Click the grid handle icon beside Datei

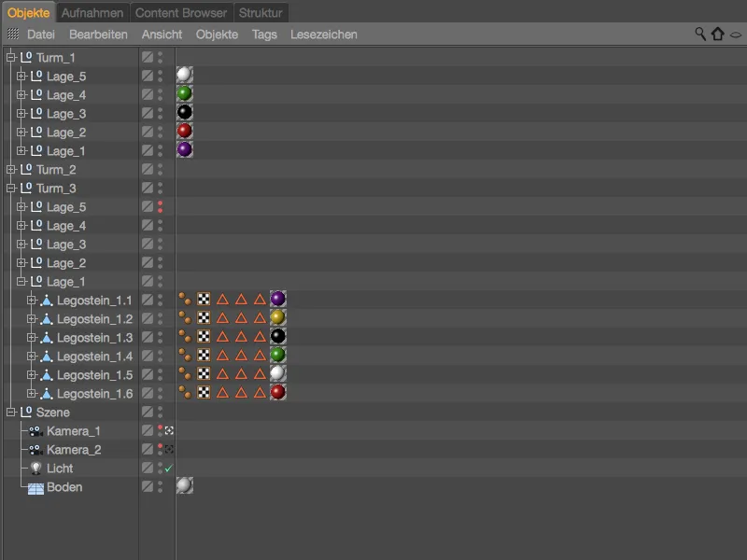tap(13, 34)
